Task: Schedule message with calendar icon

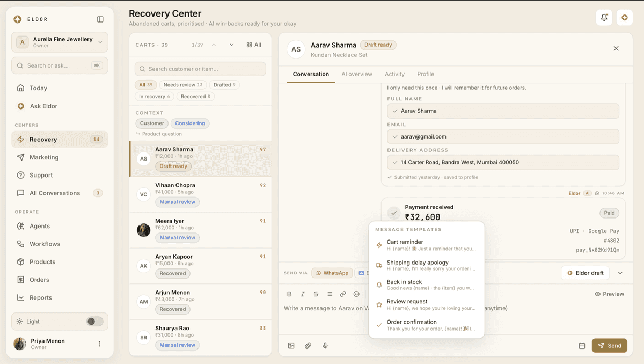Action: point(582,346)
